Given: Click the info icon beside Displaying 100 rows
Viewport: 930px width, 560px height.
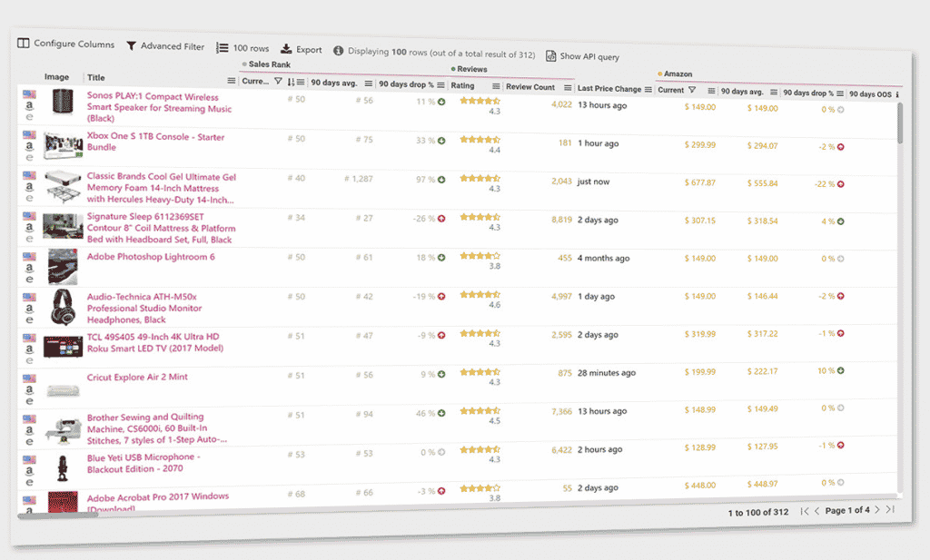Looking at the screenshot, I should (338, 51).
